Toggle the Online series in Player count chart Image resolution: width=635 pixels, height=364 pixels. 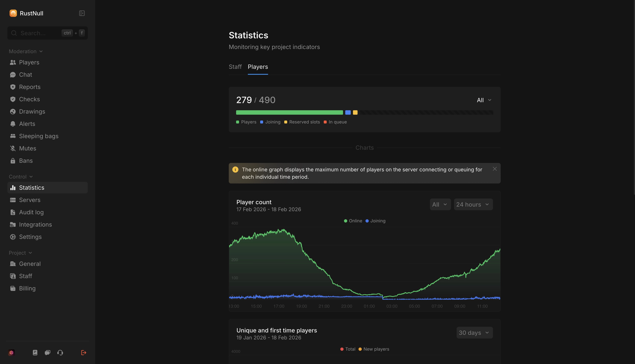(x=353, y=221)
